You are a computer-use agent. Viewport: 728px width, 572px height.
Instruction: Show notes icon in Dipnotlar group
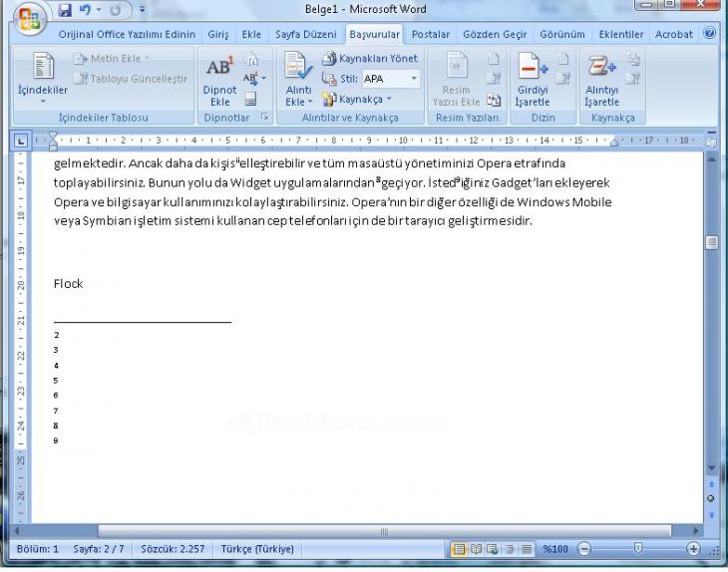pos(250,99)
